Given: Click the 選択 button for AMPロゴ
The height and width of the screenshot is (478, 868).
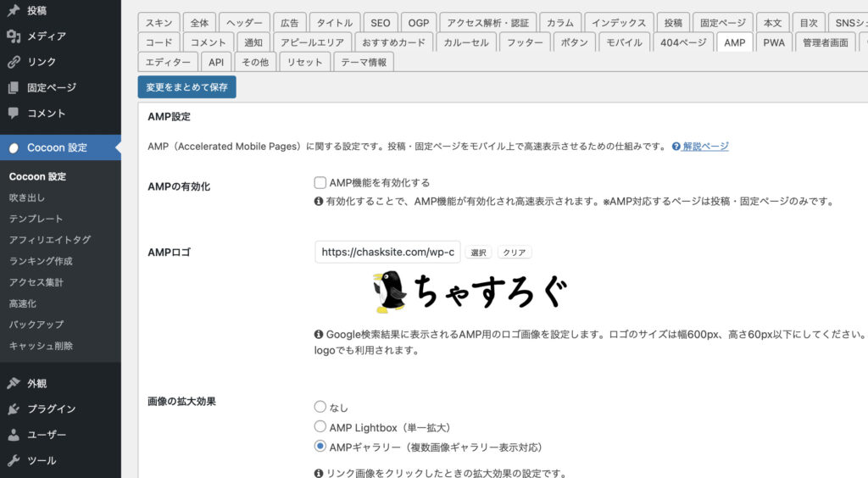Looking at the screenshot, I should (478, 253).
